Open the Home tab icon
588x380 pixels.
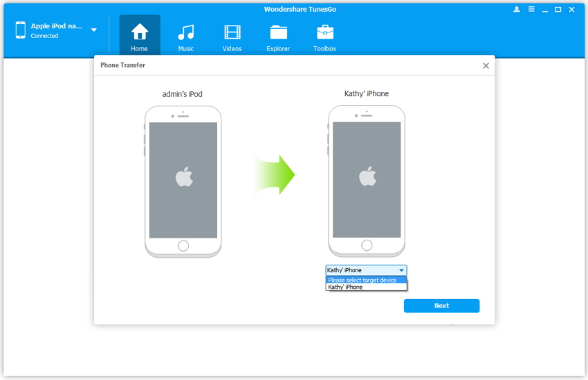click(x=140, y=32)
